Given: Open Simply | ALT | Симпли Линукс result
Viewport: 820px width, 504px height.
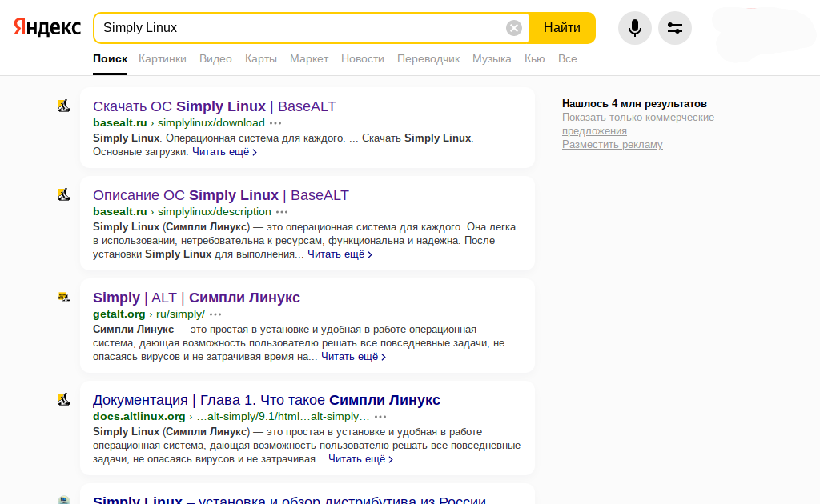Looking at the screenshot, I should 197,298.
